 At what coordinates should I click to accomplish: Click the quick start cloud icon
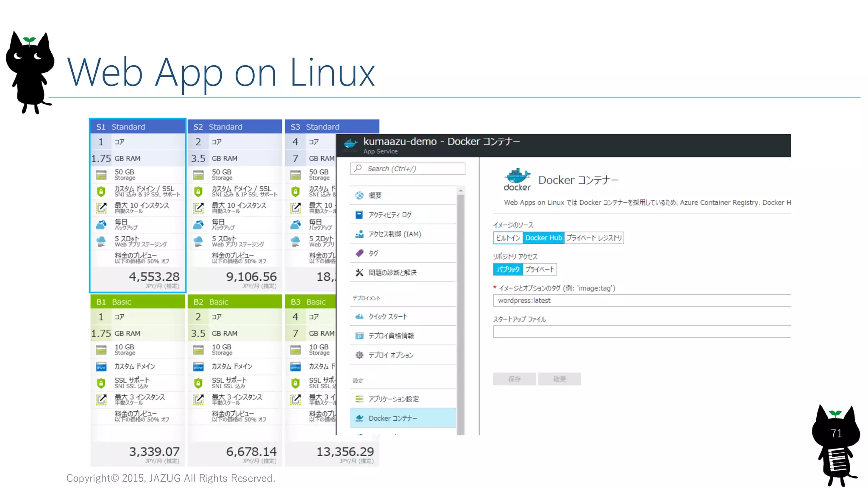359,316
